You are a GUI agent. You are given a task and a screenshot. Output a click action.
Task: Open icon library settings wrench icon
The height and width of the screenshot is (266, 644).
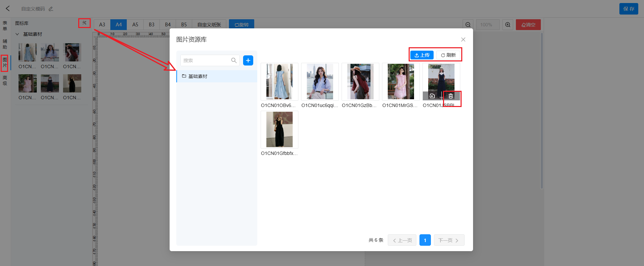point(84,23)
